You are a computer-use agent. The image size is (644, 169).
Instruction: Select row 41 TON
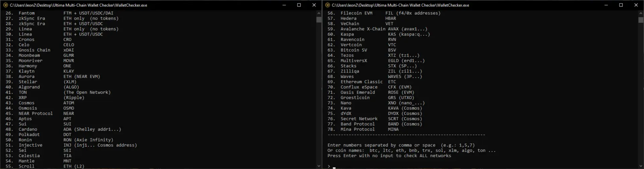point(58,92)
